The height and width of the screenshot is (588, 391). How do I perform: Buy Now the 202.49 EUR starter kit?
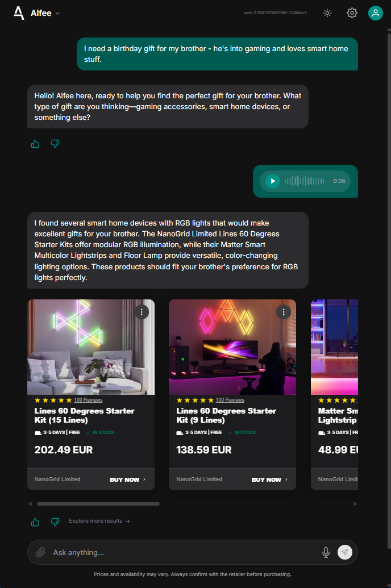coord(128,479)
